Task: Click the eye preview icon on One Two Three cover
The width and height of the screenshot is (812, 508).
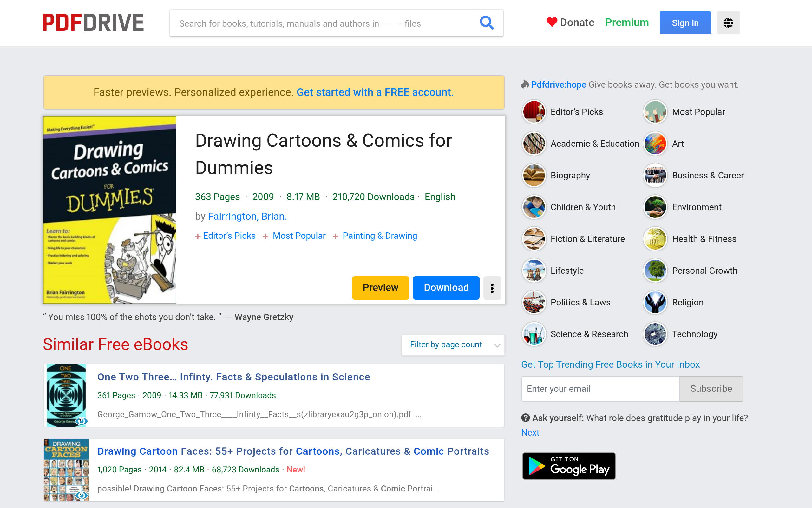Action: [x=81, y=421]
